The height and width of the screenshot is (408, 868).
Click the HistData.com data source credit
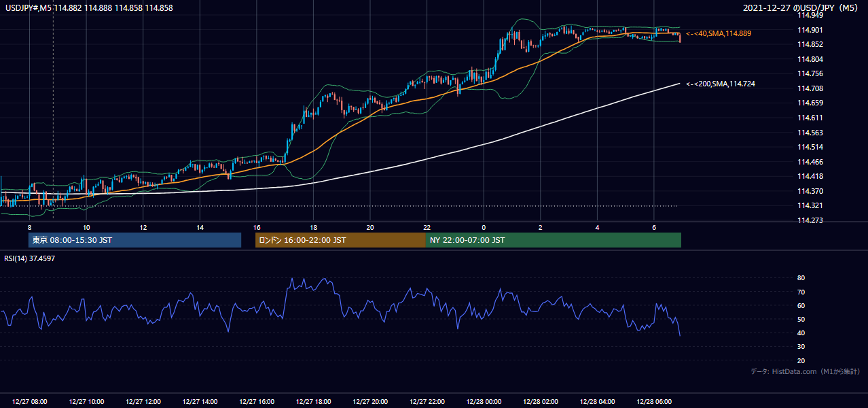(x=806, y=371)
